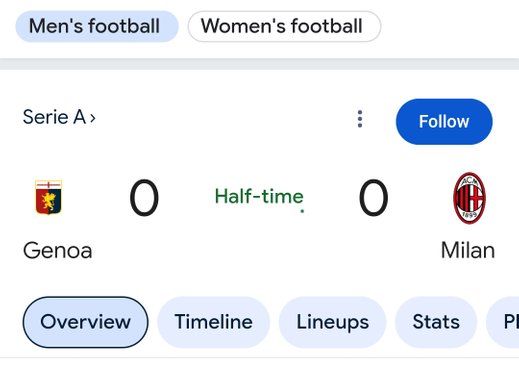Open the three-dot more options menu

[x=360, y=119]
